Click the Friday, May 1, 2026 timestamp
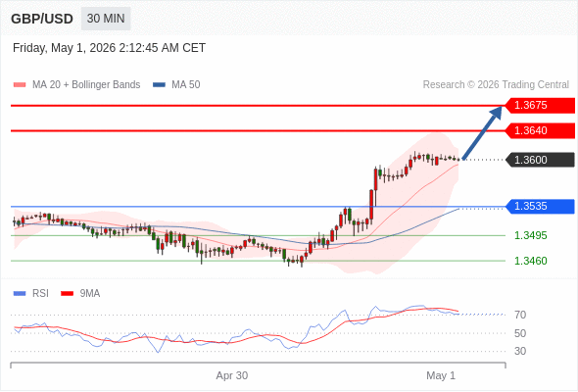 pyautogui.click(x=109, y=48)
